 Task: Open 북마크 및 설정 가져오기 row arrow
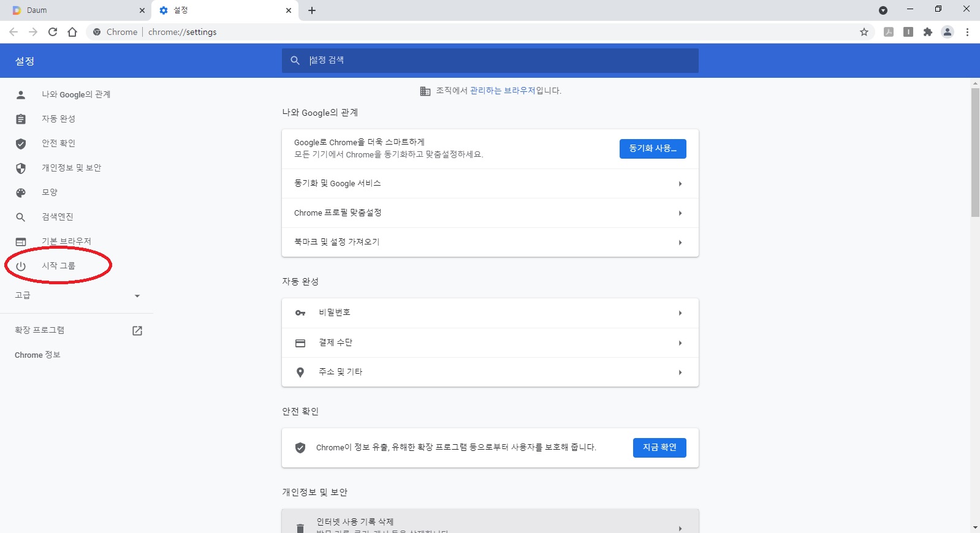click(680, 243)
